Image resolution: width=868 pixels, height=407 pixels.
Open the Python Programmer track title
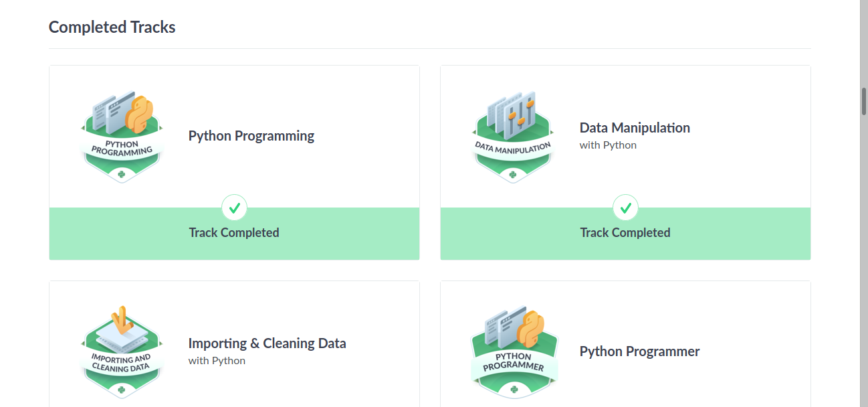coord(640,351)
